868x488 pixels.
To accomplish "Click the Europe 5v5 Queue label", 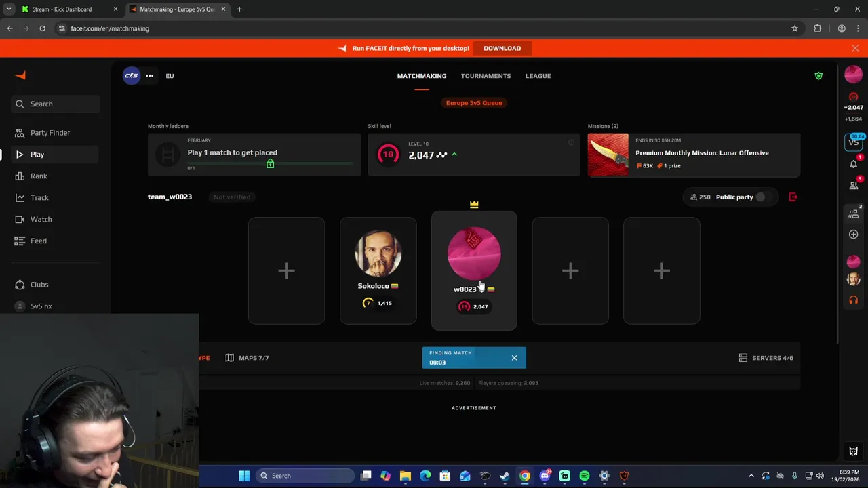I will click(x=474, y=103).
